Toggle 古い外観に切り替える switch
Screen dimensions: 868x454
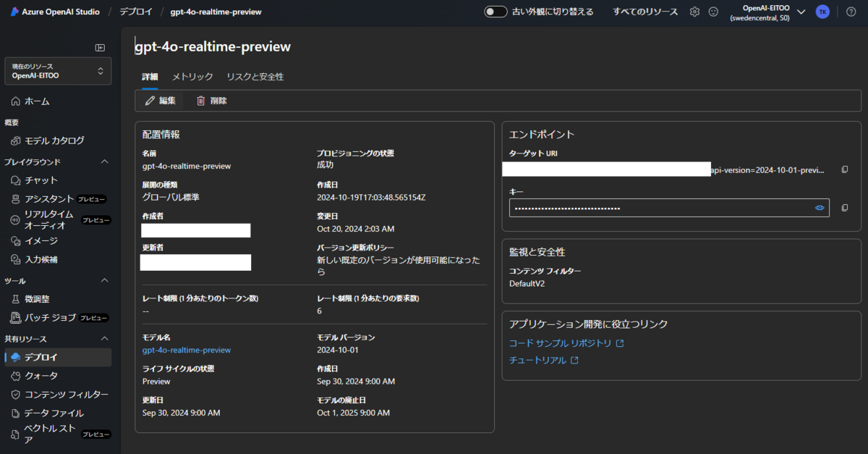[x=495, y=12]
